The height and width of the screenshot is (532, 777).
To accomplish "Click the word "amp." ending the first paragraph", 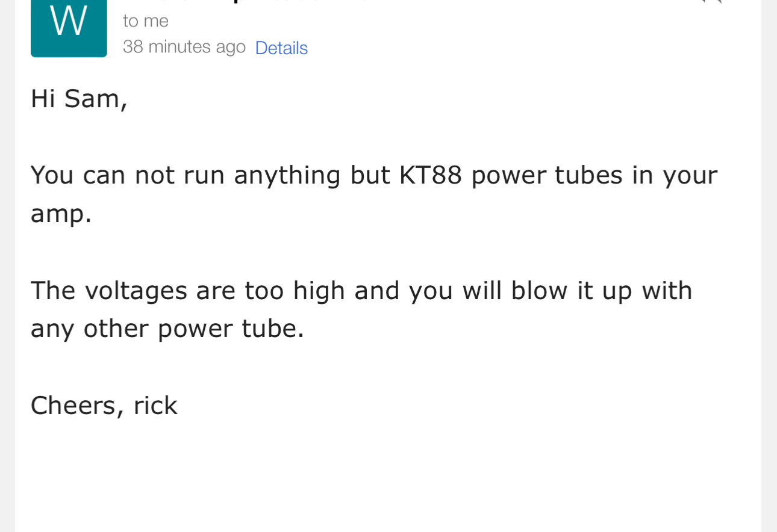I will click(x=61, y=214).
